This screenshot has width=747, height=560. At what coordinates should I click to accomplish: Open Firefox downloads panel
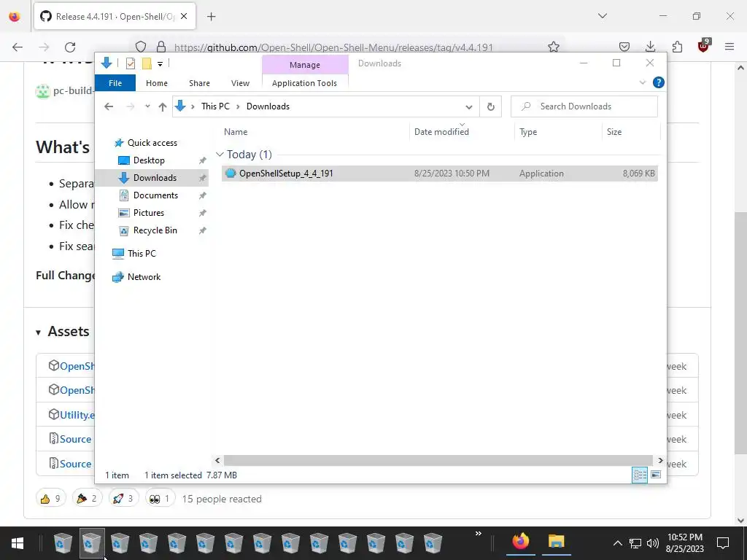point(650,47)
